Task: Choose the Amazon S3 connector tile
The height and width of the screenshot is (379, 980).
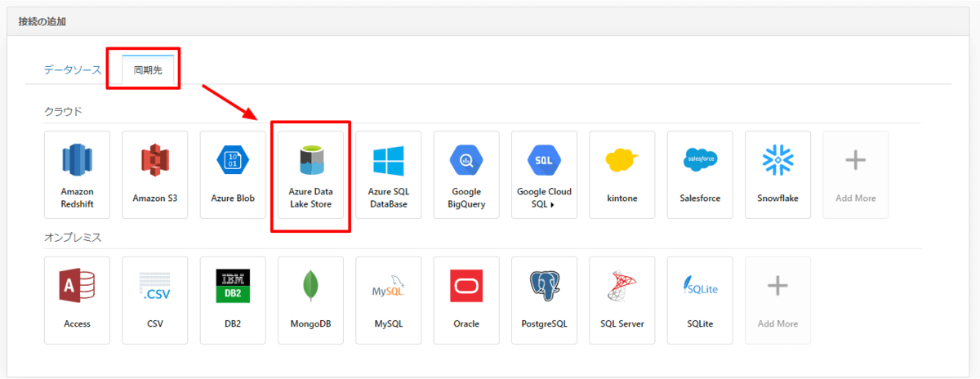Action: (x=154, y=175)
